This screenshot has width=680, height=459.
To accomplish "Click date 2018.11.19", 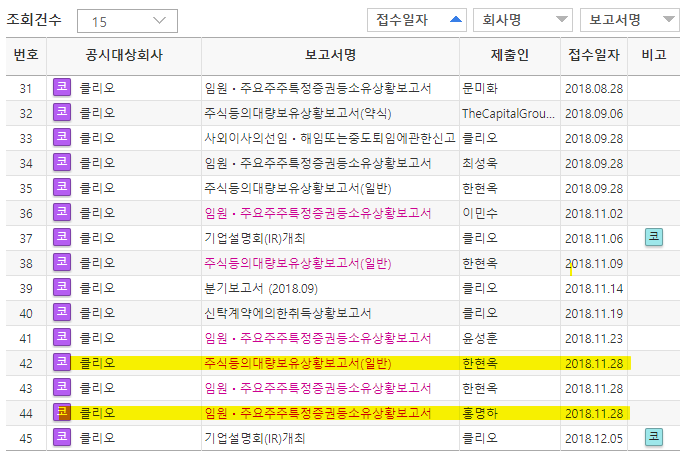I will (x=594, y=314).
